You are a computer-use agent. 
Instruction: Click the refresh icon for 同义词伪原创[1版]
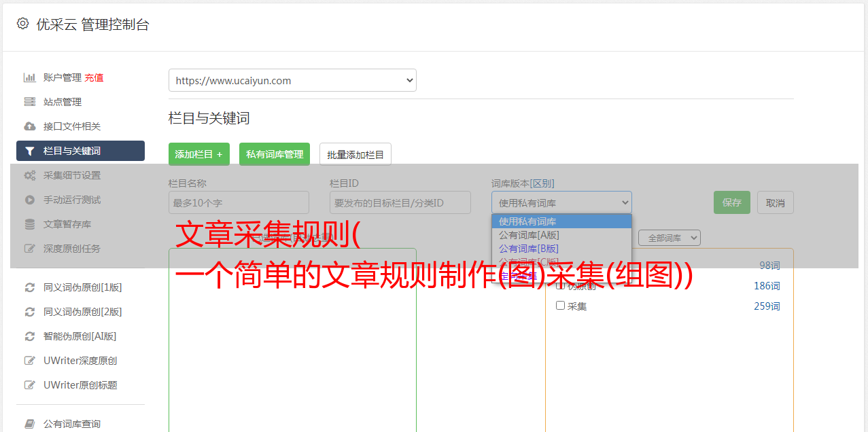pyautogui.click(x=30, y=287)
